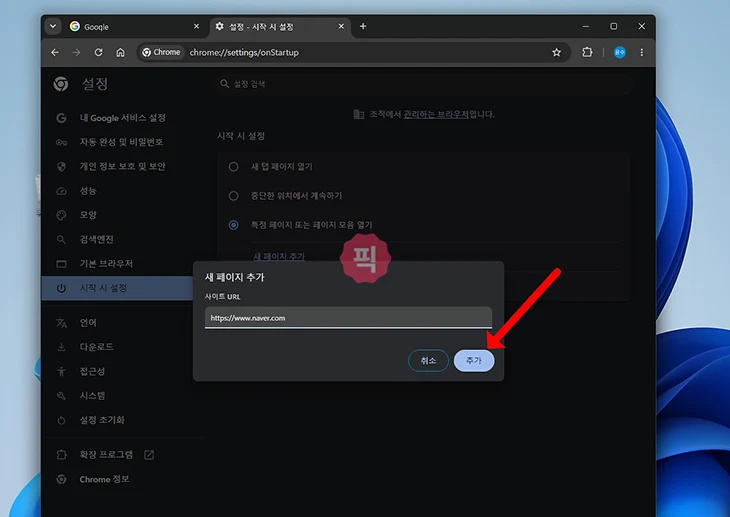Click the 추가 button in the dialog

click(x=473, y=361)
